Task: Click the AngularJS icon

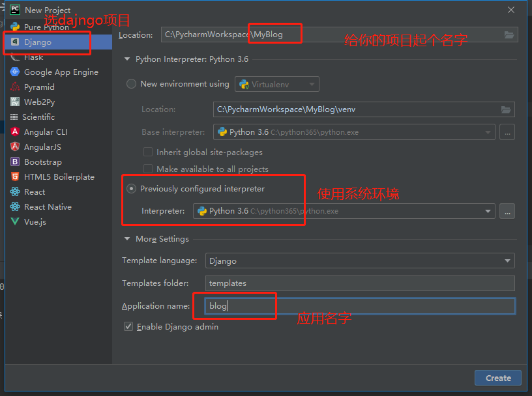Action: pyautogui.click(x=15, y=147)
